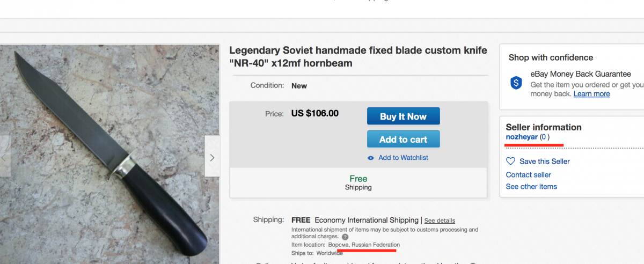Screen dimensions: 644x264
Task: Click the help icon after 'additional charges'
Action: (x=345, y=237)
